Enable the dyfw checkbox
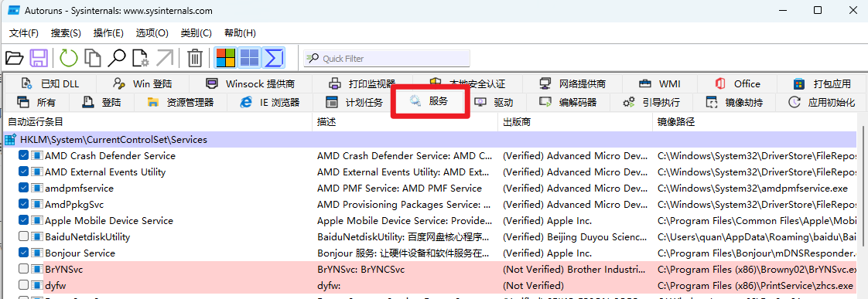This screenshot has width=868, height=299. 23,285
